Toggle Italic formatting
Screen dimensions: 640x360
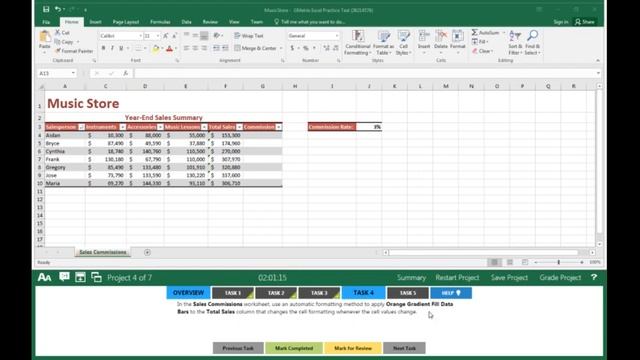click(x=112, y=48)
